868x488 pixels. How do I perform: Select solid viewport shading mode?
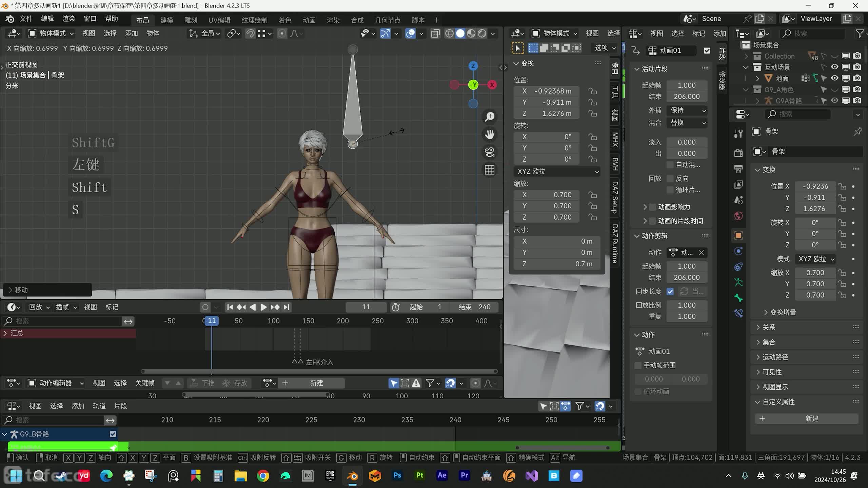click(x=460, y=33)
